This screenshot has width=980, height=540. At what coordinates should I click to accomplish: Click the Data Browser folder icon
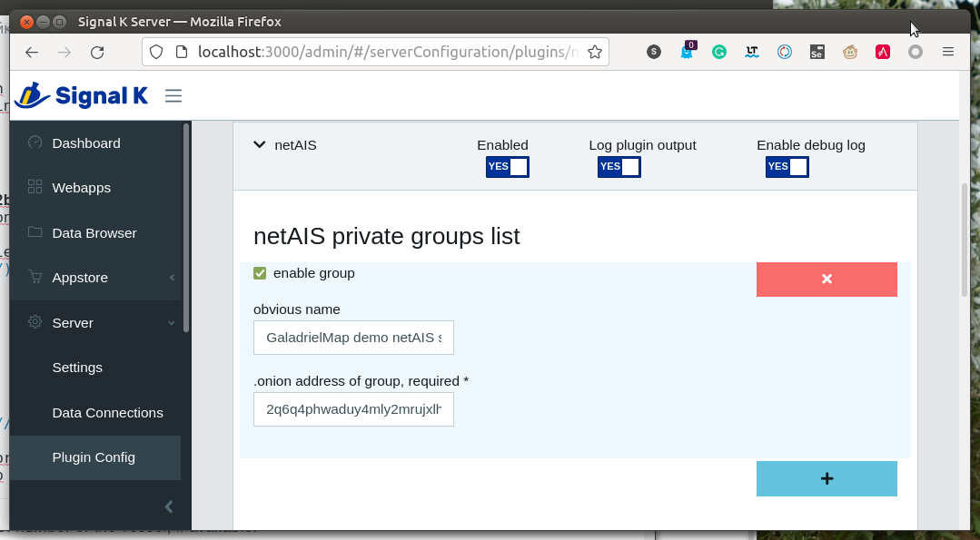point(35,232)
